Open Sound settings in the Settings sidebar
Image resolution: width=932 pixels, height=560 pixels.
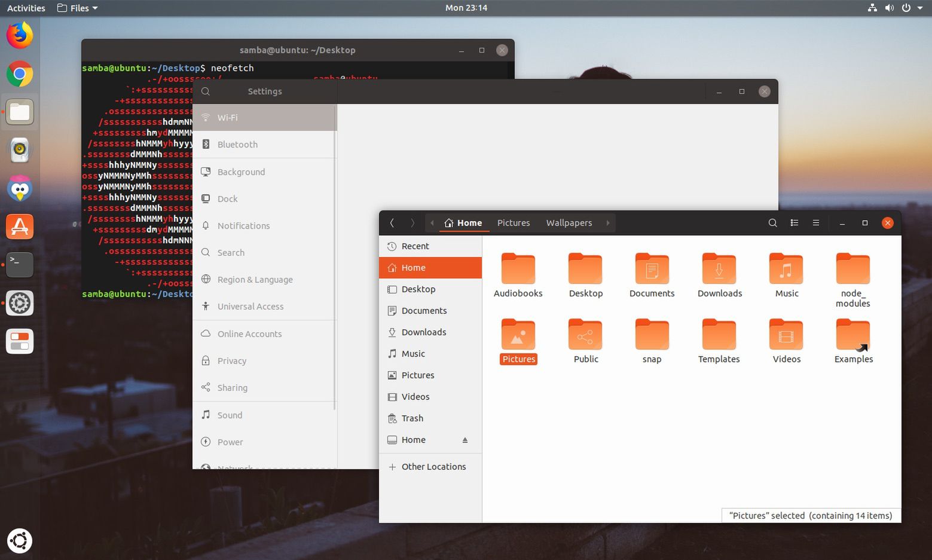[229, 415]
